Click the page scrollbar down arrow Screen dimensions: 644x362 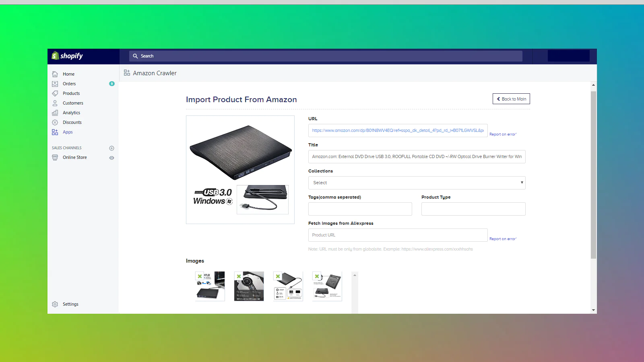tap(593, 310)
